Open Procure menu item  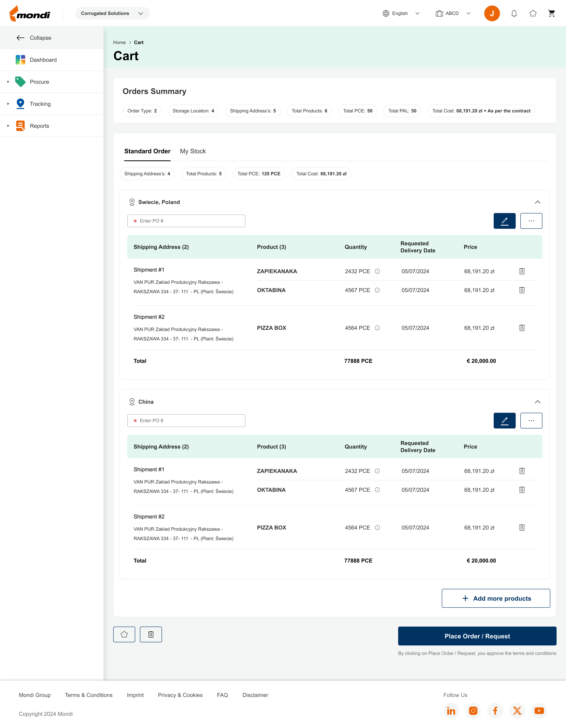click(x=52, y=82)
